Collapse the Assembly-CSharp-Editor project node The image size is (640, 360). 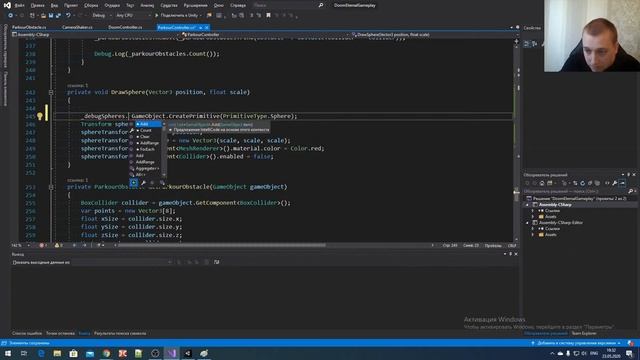[528, 223]
